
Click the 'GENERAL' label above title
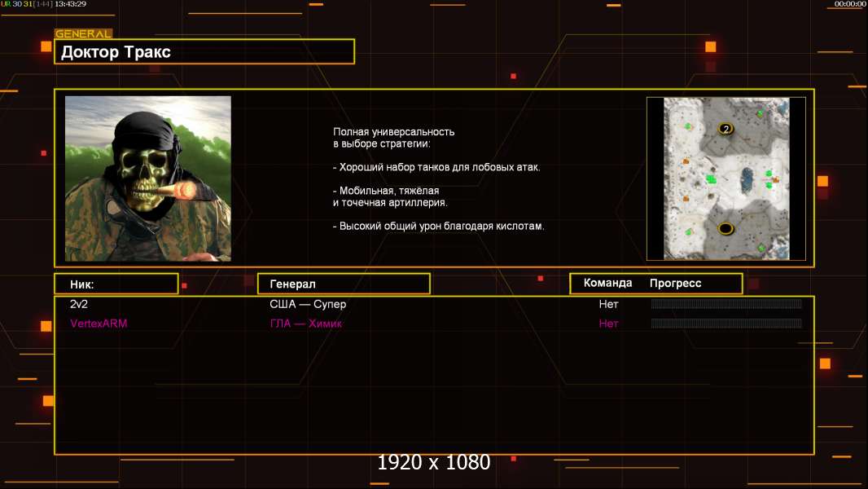(x=83, y=33)
